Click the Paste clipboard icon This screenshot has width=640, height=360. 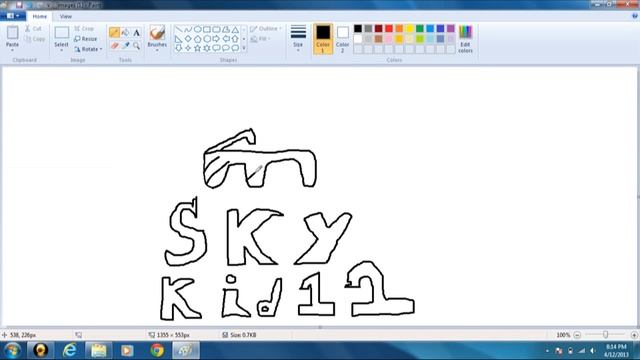[13, 33]
